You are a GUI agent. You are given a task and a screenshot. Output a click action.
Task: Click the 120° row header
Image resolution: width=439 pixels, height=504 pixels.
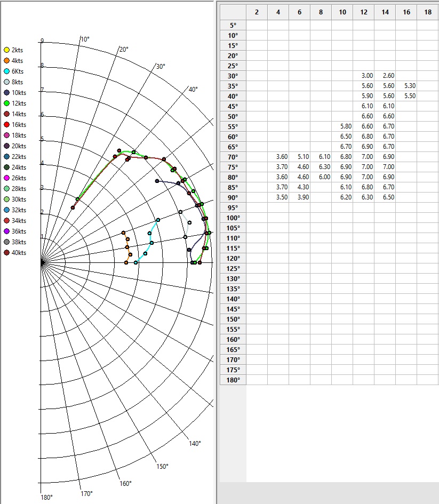click(233, 259)
